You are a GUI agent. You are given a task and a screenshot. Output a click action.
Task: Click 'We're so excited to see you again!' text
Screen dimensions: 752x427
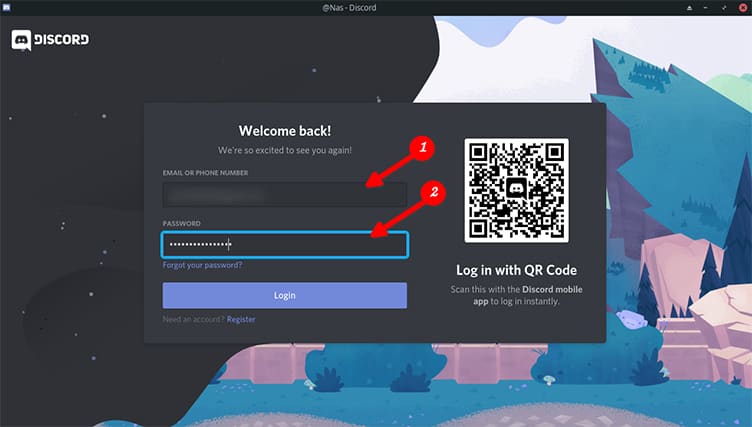coord(285,150)
